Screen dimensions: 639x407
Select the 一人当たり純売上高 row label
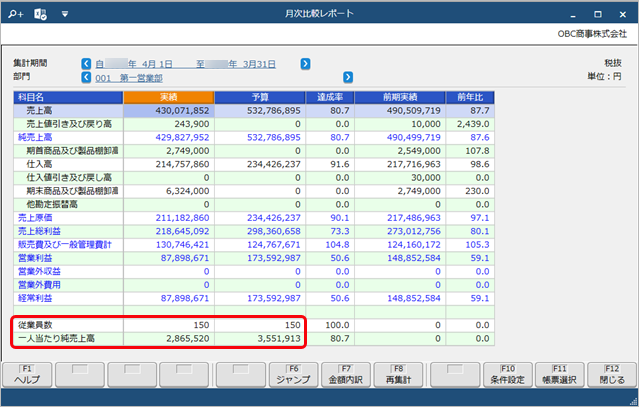pyautogui.click(x=56, y=338)
